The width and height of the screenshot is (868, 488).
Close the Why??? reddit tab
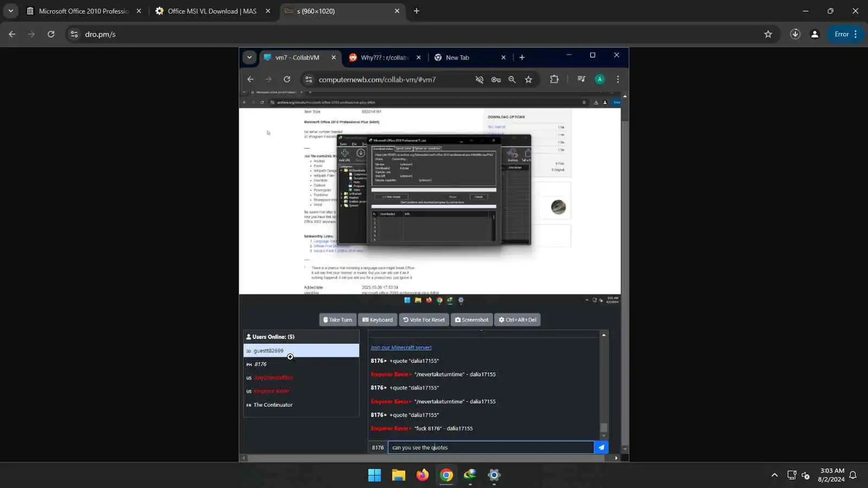(x=418, y=57)
